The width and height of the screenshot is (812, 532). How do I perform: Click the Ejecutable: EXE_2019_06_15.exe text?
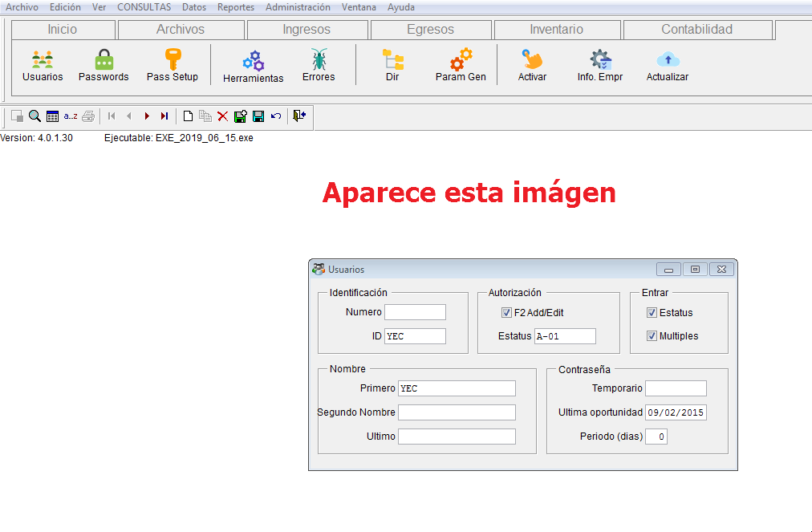[x=179, y=138]
